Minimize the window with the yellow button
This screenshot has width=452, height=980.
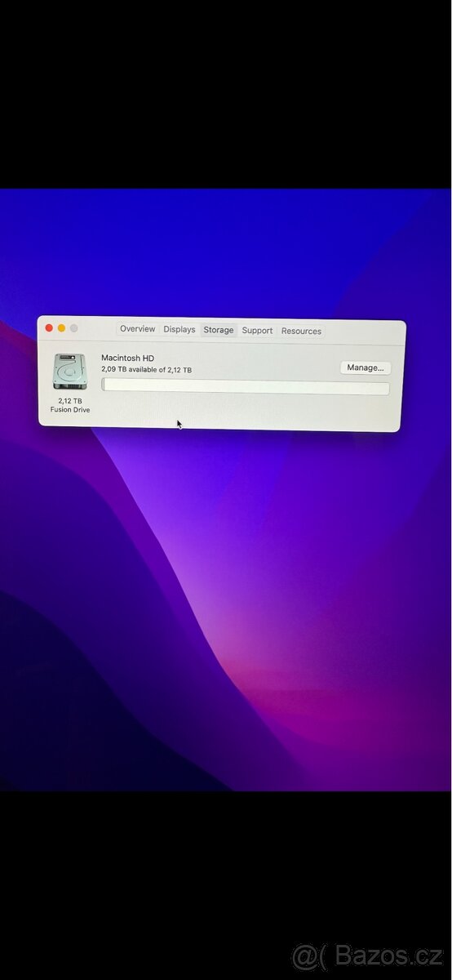[61, 327]
